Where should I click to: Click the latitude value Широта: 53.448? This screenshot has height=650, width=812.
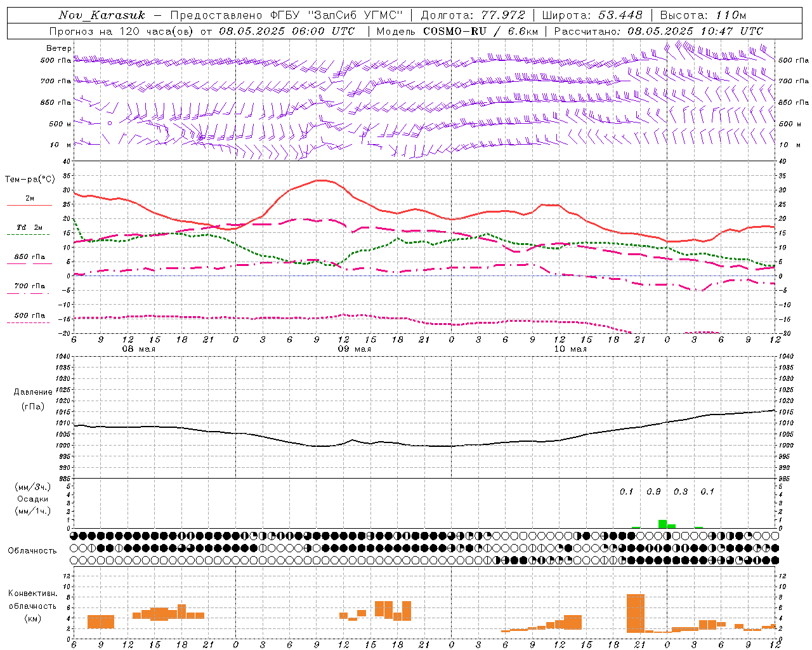point(593,15)
